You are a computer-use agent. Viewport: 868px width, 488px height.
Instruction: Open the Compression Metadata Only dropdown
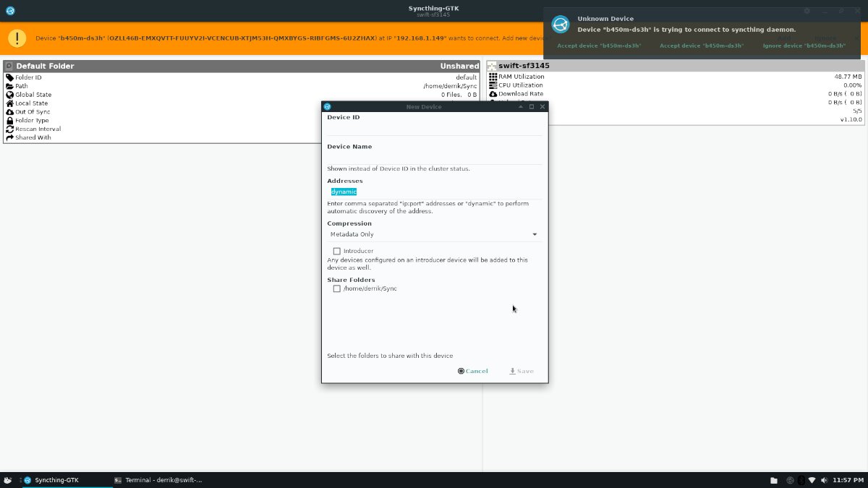point(434,234)
